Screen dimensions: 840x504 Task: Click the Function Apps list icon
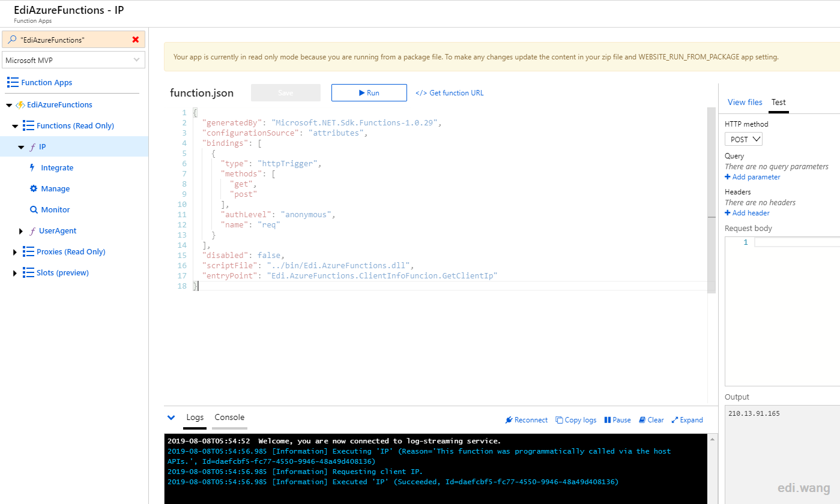click(x=13, y=82)
